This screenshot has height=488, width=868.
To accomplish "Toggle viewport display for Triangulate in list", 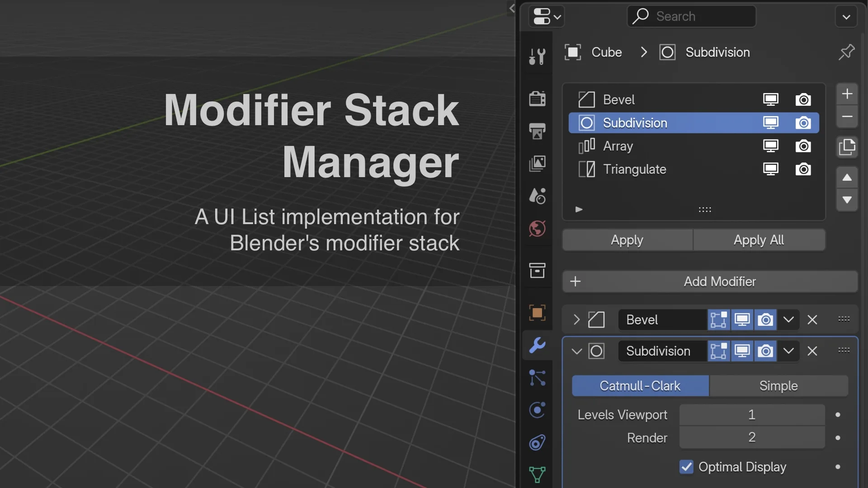I will pos(771,169).
